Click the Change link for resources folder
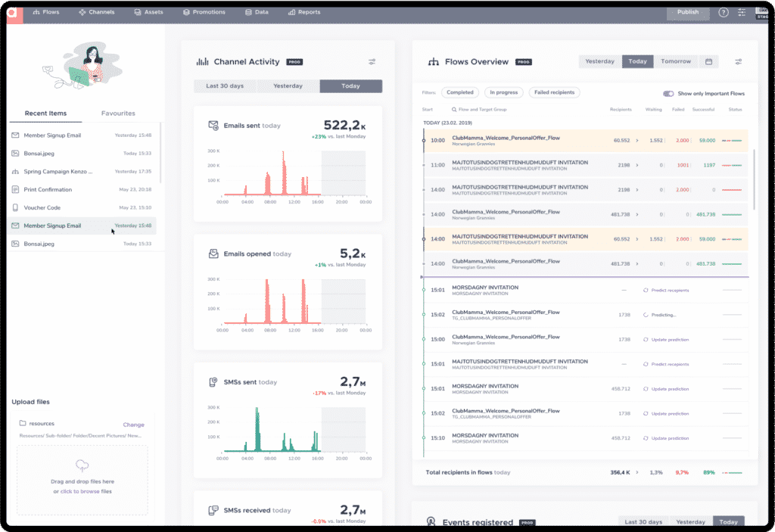The width and height of the screenshot is (775, 532). [133, 425]
